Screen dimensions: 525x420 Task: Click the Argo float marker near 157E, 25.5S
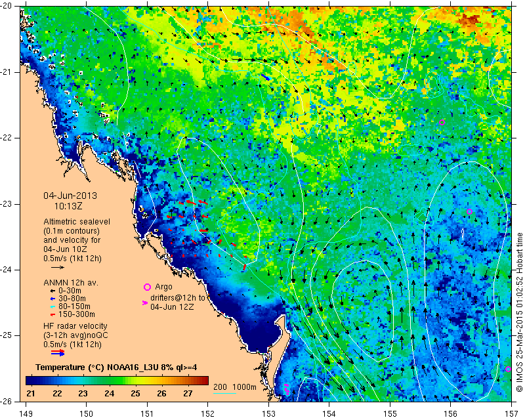(508, 369)
